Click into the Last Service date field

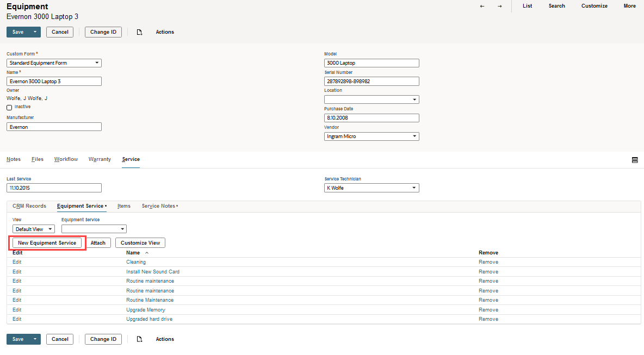click(x=54, y=188)
